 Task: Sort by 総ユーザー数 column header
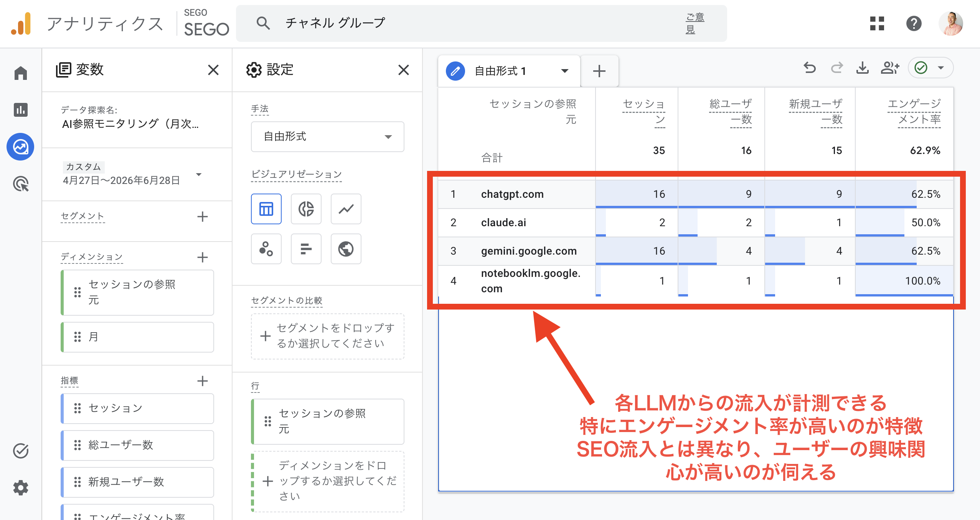coord(730,111)
